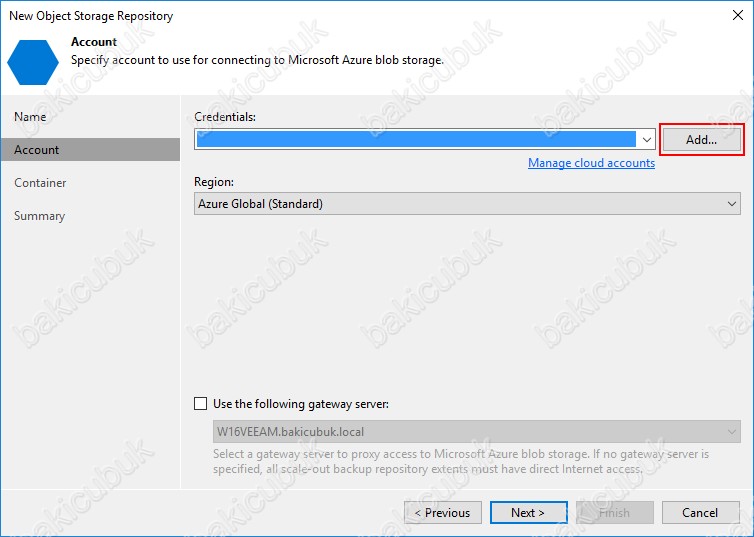Expand the Region dropdown

[x=467, y=204]
